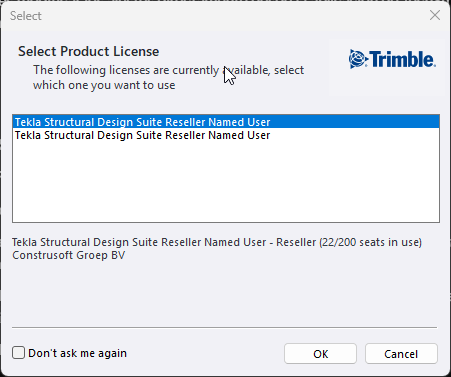Confirm license selection with OK

[320, 354]
